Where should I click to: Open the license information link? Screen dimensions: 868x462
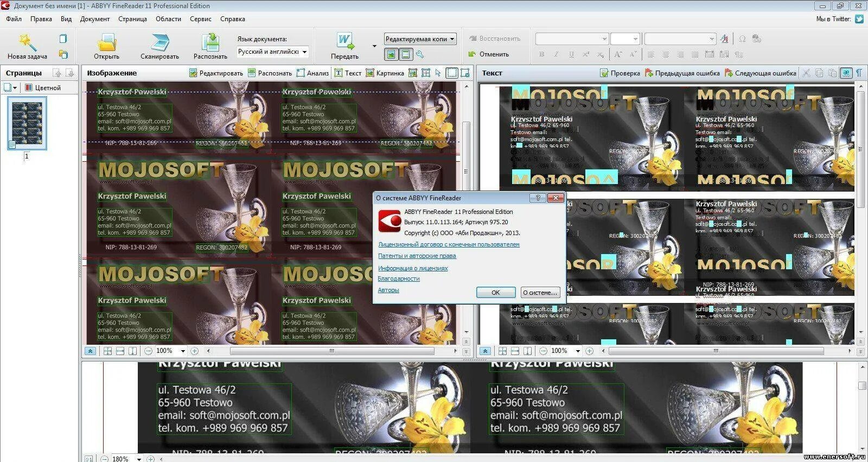pos(413,268)
